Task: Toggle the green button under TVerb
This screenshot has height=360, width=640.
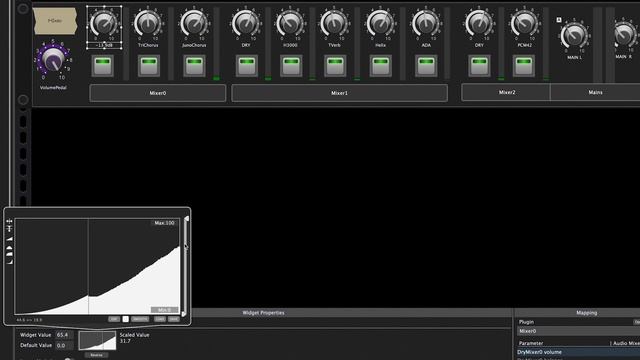Action: coord(335,65)
